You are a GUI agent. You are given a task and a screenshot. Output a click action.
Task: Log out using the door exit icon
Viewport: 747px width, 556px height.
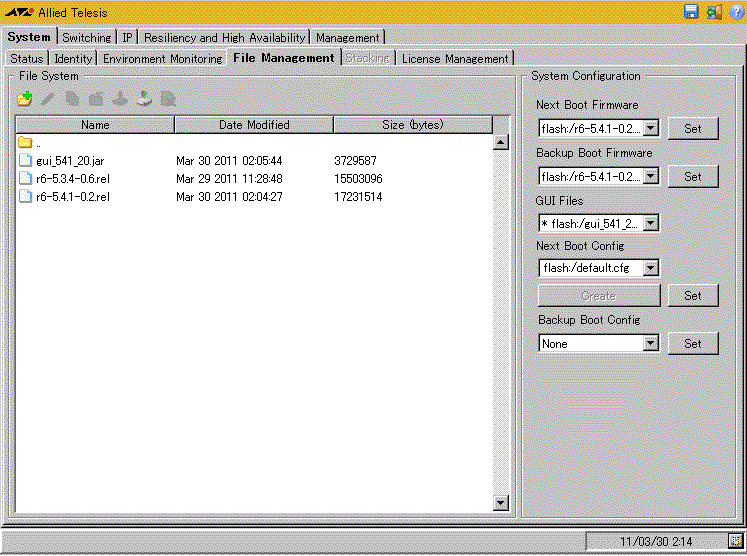pos(714,12)
